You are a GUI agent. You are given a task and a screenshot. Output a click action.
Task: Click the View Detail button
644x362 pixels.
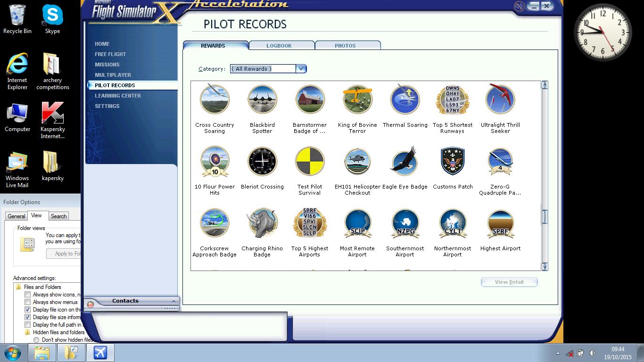click(509, 282)
